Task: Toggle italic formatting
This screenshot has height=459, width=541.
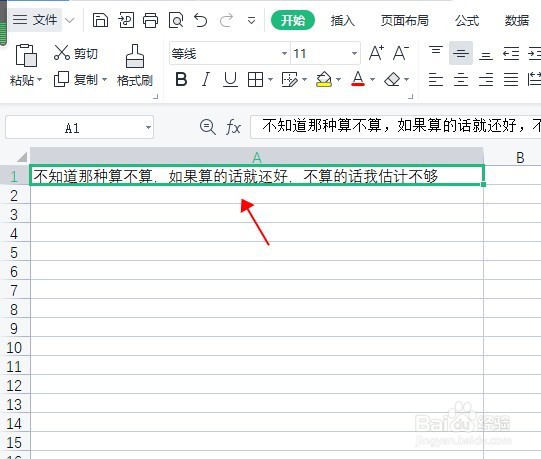Action: coord(206,80)
